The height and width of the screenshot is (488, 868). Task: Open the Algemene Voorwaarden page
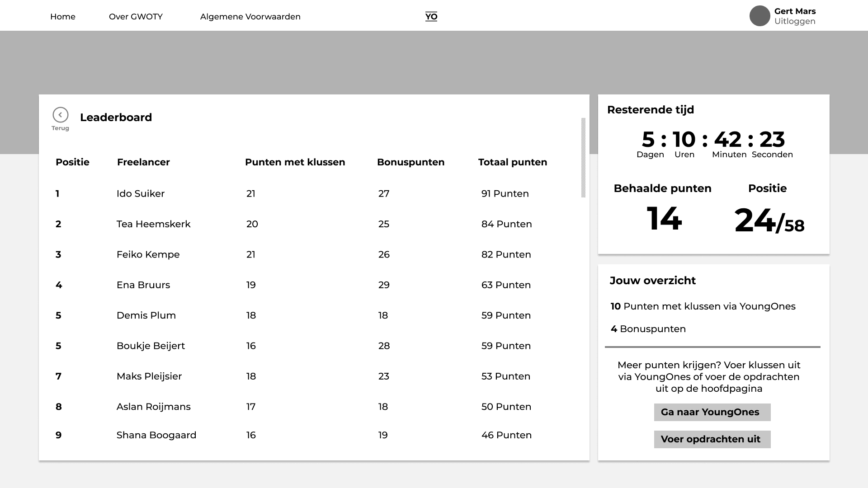pos(250,16)
